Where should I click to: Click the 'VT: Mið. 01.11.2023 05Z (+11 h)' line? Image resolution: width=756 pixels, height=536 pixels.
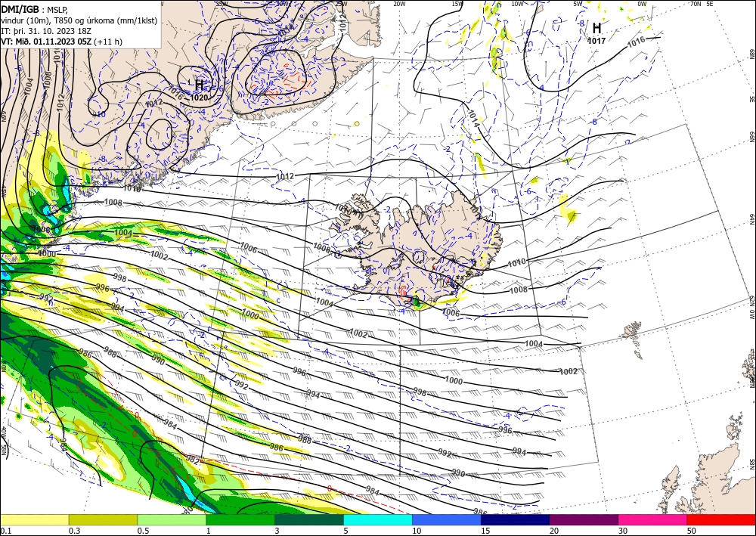point(62,42)
